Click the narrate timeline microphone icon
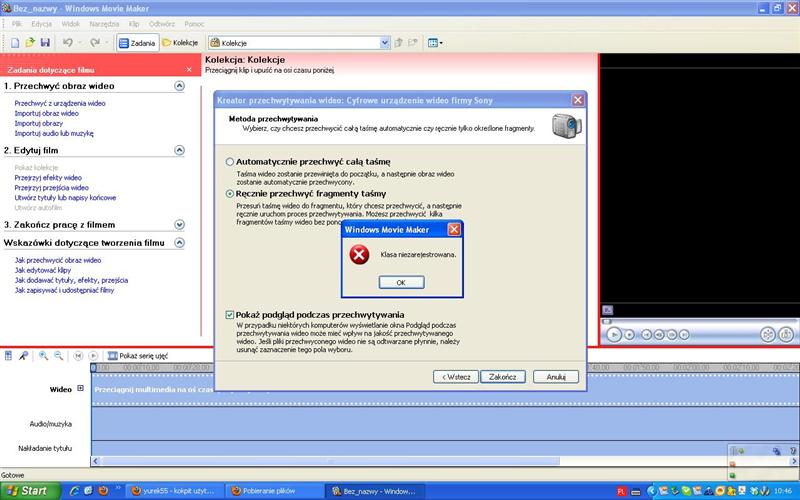The height and width of the screenshot is (500, 800). click(x=23, y=356)
